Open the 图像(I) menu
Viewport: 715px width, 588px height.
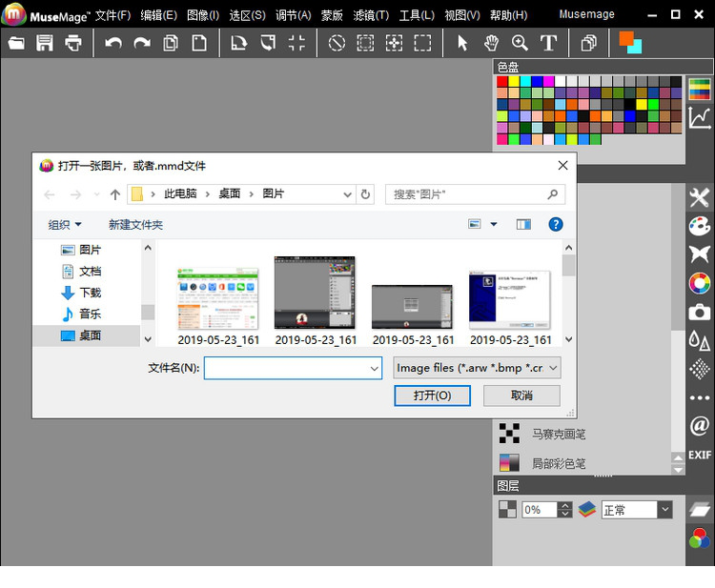coord(202,15)
